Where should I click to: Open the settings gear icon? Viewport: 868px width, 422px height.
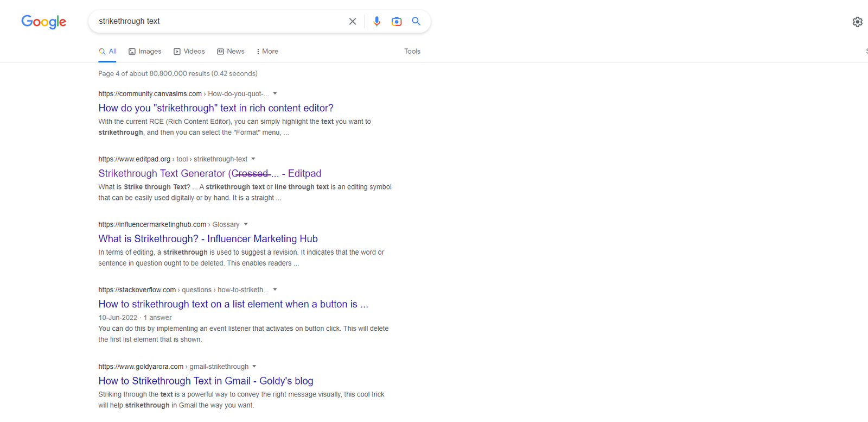(x=857, y=22)
